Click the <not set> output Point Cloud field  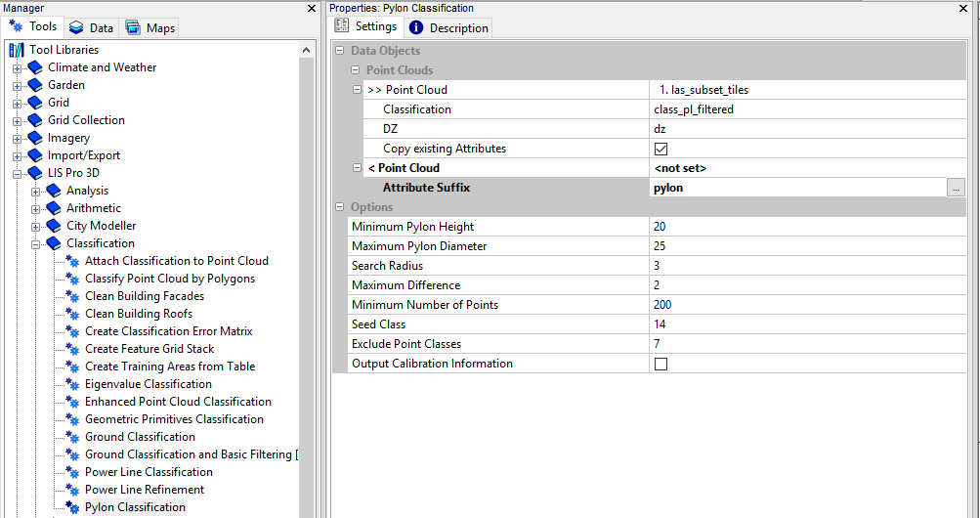click(x=808, y=168)
